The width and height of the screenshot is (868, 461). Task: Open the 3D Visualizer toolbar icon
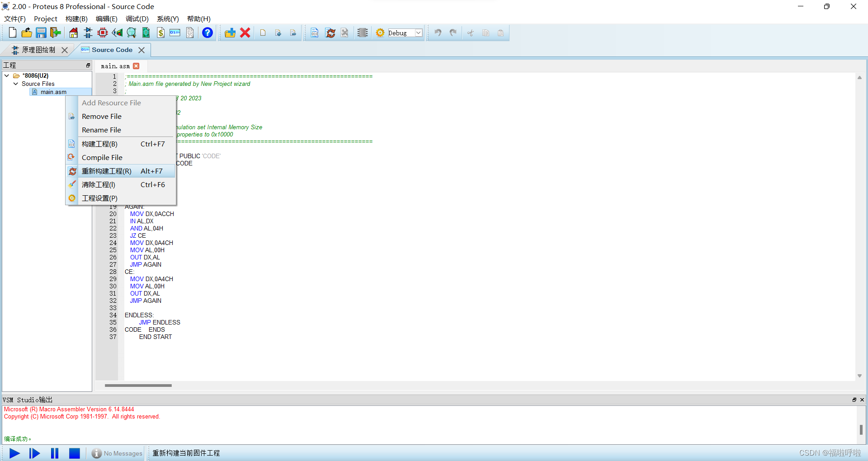point(117,33)
